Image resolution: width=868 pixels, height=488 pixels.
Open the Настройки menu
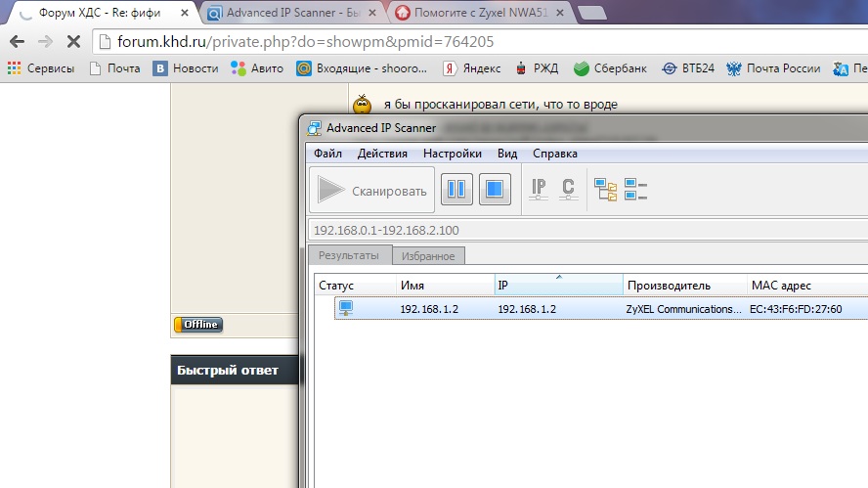point(453,154)
